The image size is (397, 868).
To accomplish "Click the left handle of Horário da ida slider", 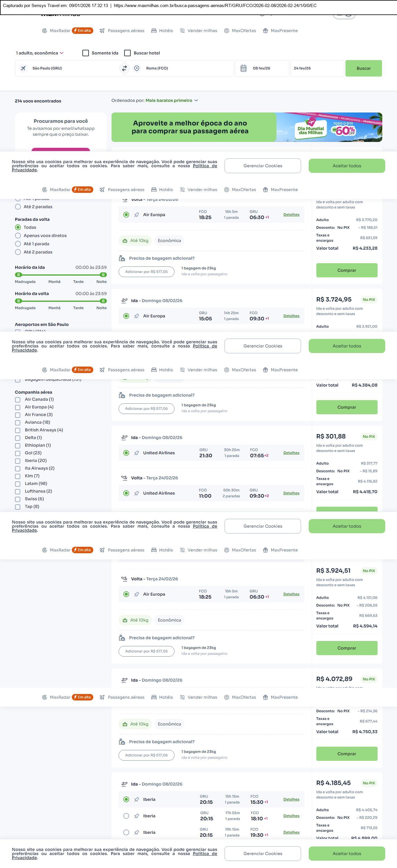I will [19, 275].
